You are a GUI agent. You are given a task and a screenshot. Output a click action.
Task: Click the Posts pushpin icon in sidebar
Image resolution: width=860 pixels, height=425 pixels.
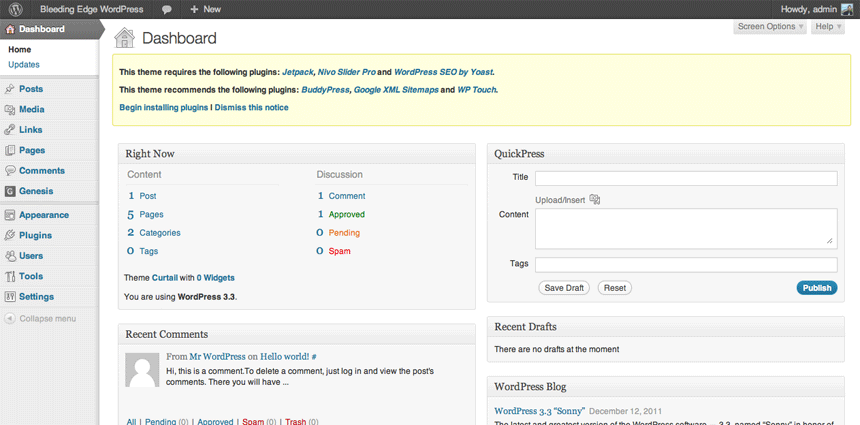[x=9, y=89]
